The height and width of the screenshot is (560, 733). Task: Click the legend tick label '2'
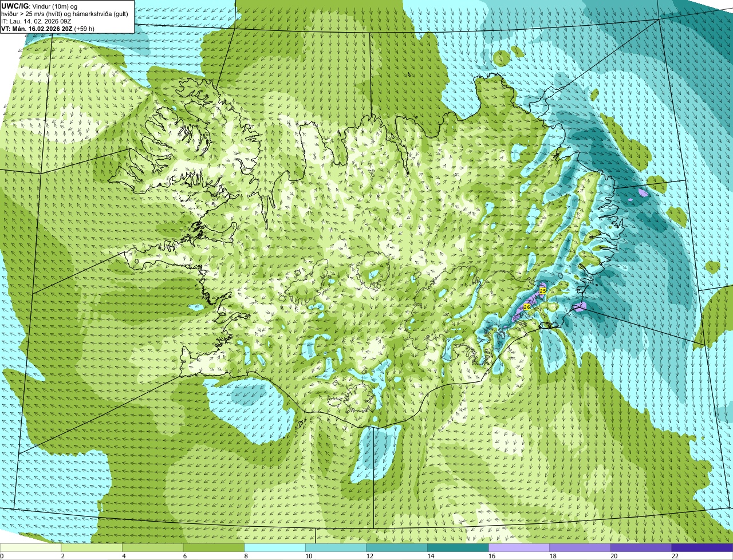pos(62,556)
